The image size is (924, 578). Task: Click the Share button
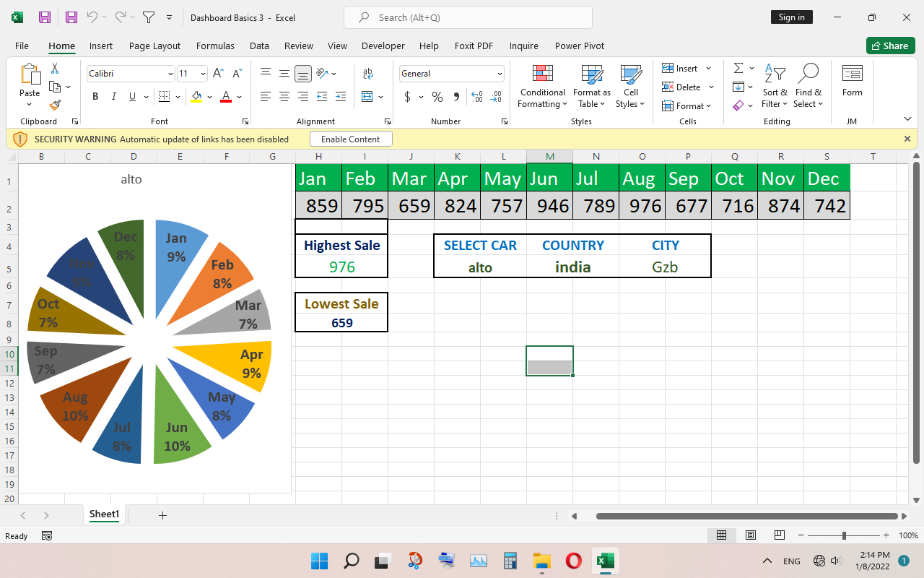tap(890, 46)
